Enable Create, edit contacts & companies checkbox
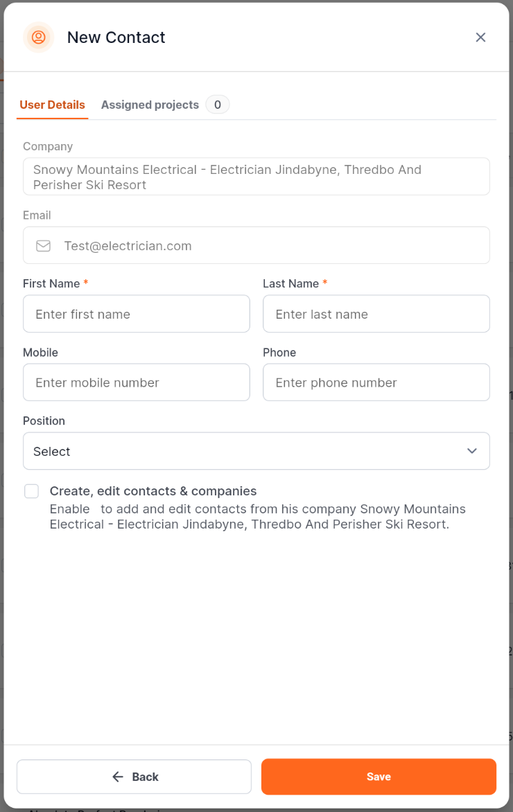The height and width of the screenshot is (812, 513). pyautogui.click(x=32, y=491)
